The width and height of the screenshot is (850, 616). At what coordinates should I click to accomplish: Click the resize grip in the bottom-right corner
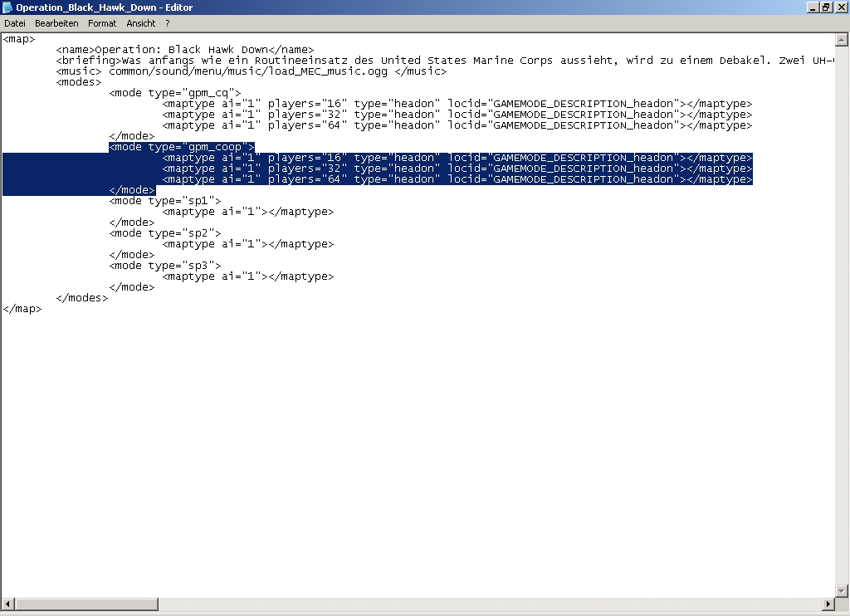tap(842, 606)
